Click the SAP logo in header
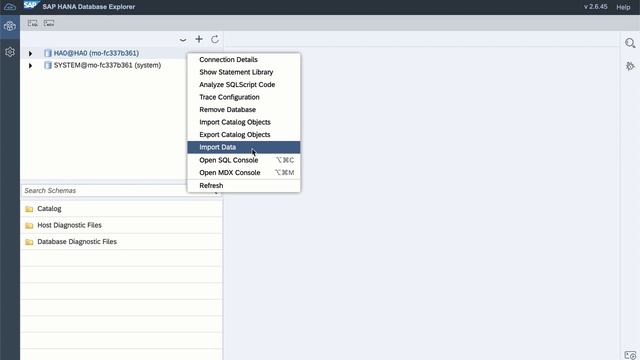 tap(31, 5)
